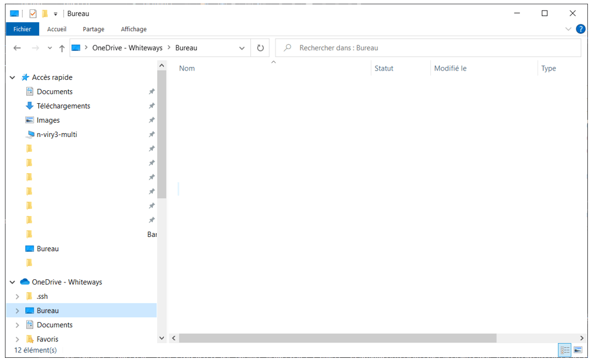599x364 pixels.
Task: Enable details view in status bar
Action: (564, 350)
